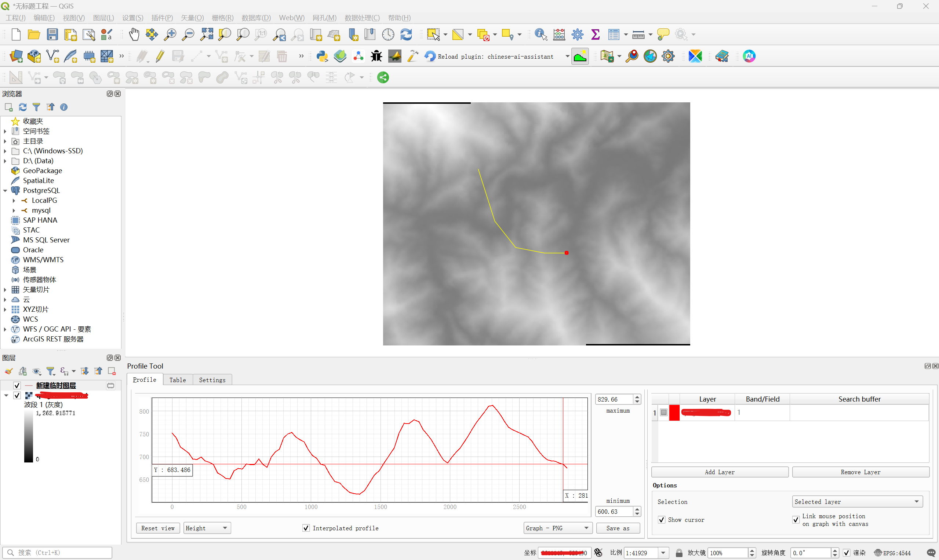Switch to the Table tab
939x560 pixels.
click(x=178, y=380)
